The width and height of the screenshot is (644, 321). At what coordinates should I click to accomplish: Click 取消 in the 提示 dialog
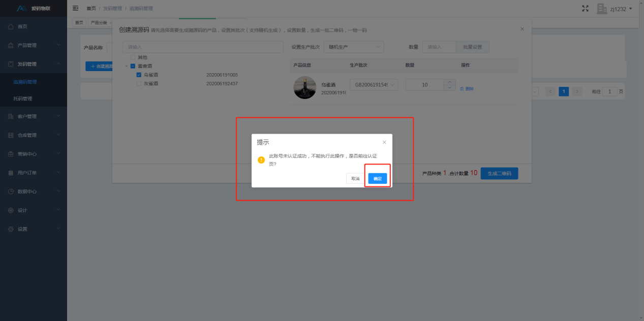355,179
